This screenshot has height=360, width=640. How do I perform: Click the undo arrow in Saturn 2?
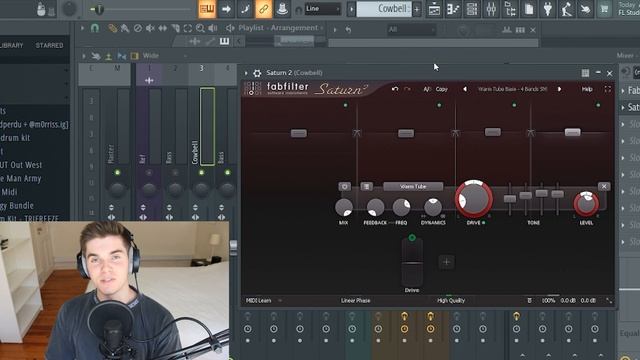coord(395,89)
